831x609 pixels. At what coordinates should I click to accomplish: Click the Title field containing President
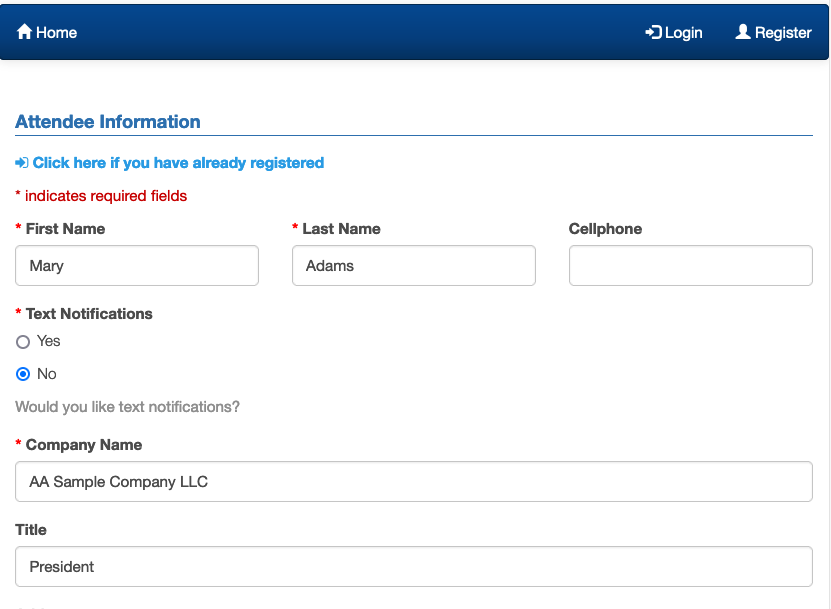click(x=413, y=566)
